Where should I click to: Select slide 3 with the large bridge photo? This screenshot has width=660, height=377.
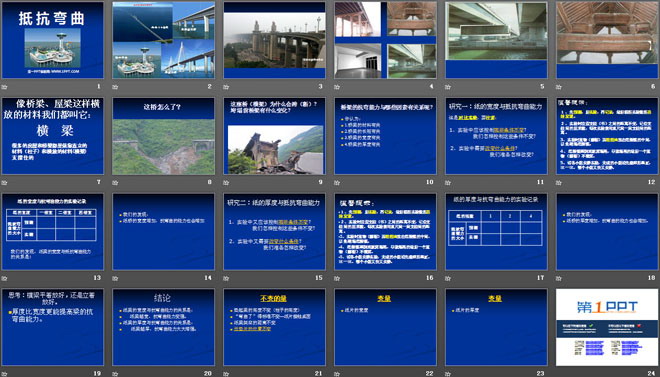[x=274, y=40]
